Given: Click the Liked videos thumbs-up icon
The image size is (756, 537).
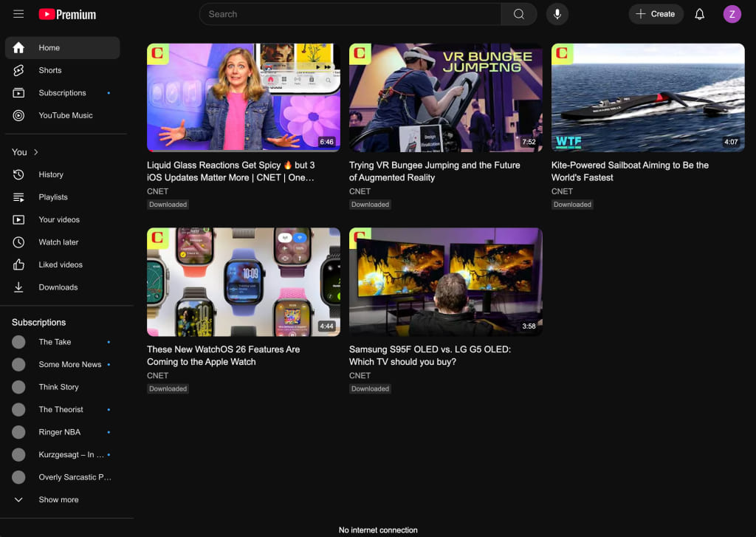Looking at the screenshot, I should [18, 264].
